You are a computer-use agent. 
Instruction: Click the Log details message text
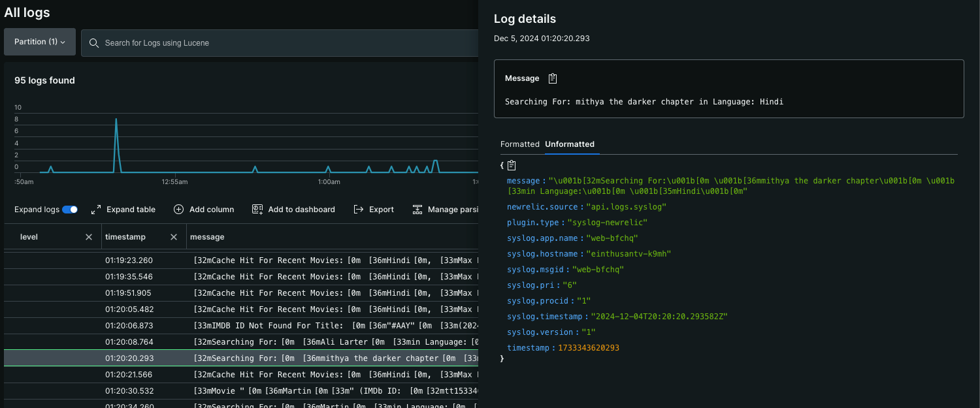point(644,102)
